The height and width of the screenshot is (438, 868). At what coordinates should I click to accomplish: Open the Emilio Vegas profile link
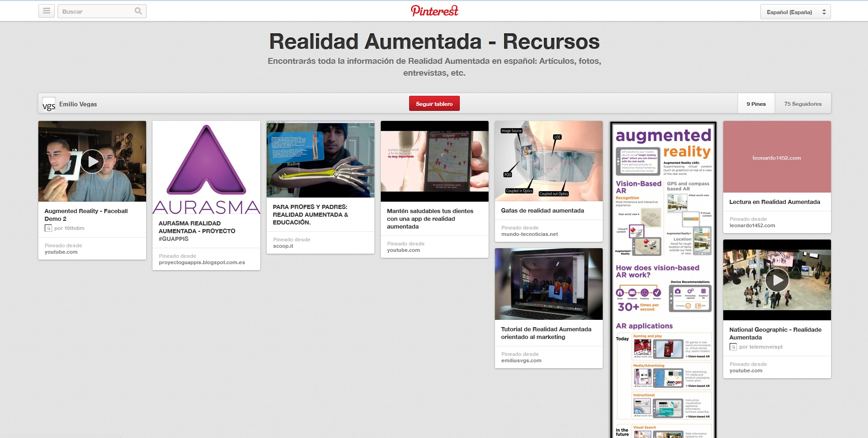(78, 104)
